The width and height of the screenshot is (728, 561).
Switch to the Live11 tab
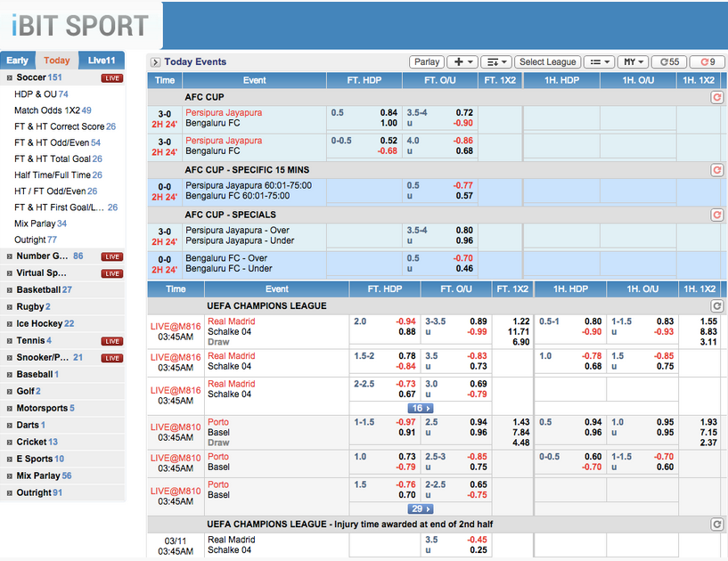(x=101, y=60)
